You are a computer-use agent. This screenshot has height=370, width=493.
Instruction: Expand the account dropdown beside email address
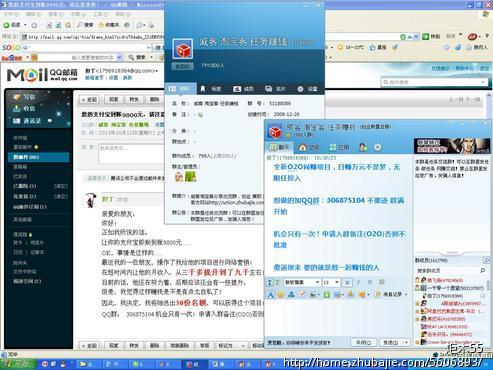coord(156,71)
